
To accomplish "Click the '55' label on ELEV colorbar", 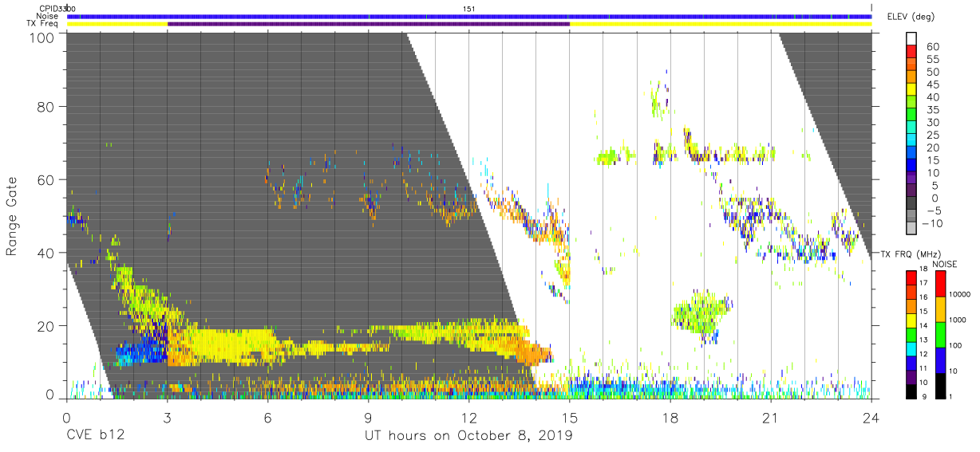I will coord(932,59).
